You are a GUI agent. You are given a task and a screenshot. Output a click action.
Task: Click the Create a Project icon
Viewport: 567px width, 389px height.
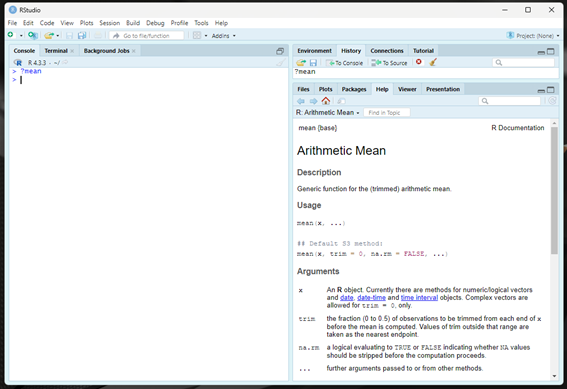[33, 35]
